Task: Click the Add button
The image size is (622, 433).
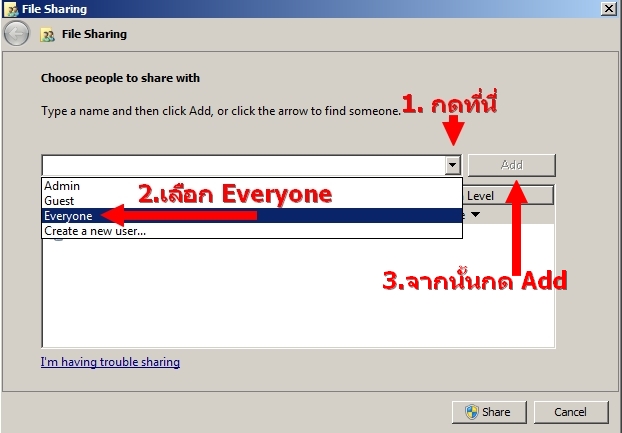Action: (512, 165)
